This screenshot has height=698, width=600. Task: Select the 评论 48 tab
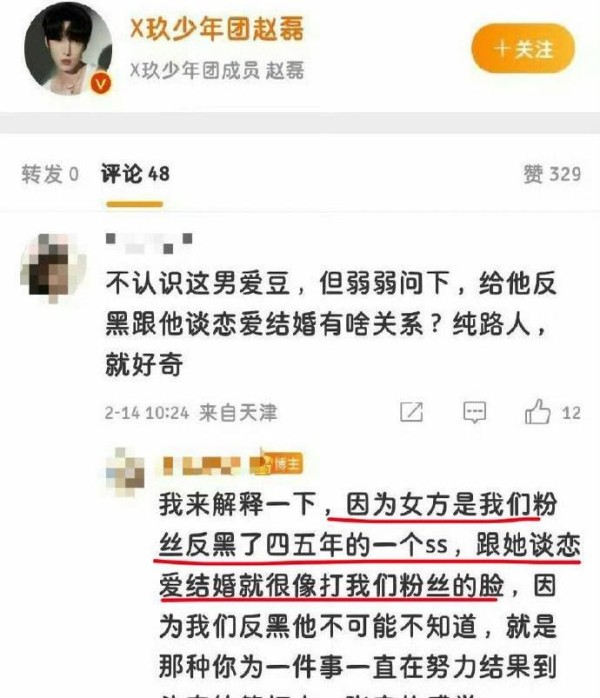coord(135,174)
